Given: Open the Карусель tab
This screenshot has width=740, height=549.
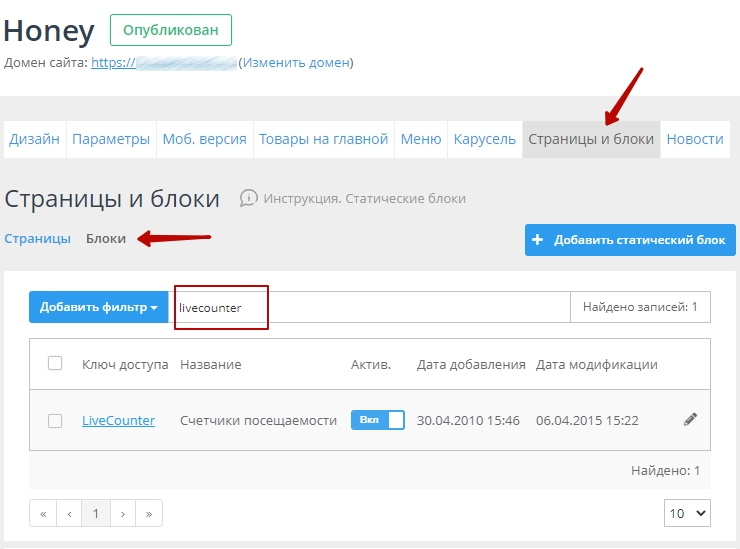Looking at the screenshot, I should (484, 139).
